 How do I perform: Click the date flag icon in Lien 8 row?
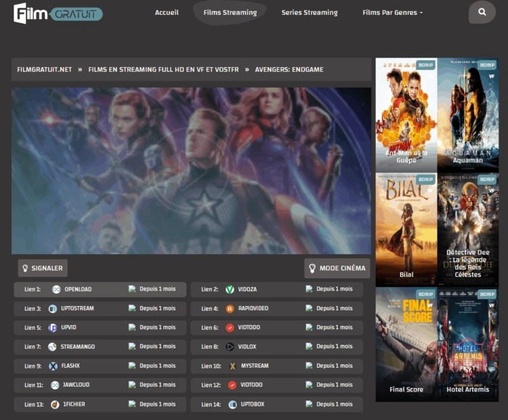pos(309,346)
